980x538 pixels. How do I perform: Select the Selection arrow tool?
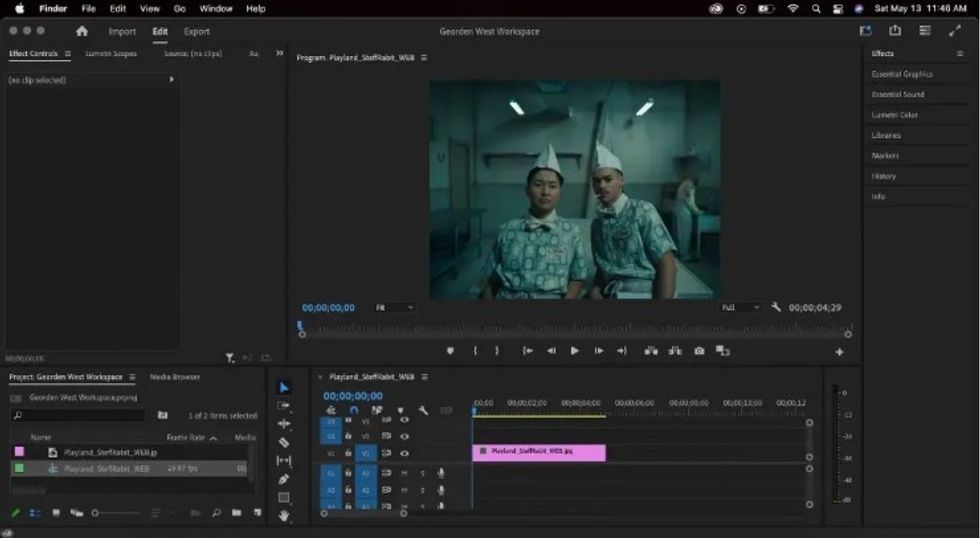click(284, 387)
